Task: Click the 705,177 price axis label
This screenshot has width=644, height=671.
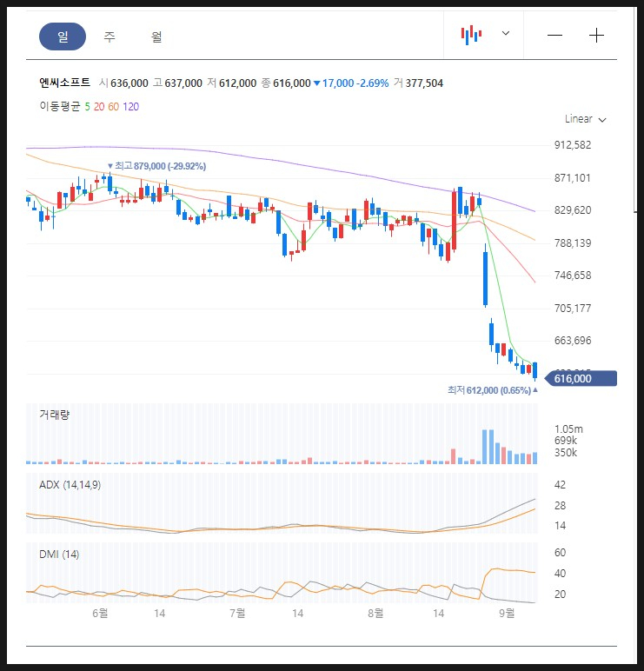Action: [x=573, y=308]
